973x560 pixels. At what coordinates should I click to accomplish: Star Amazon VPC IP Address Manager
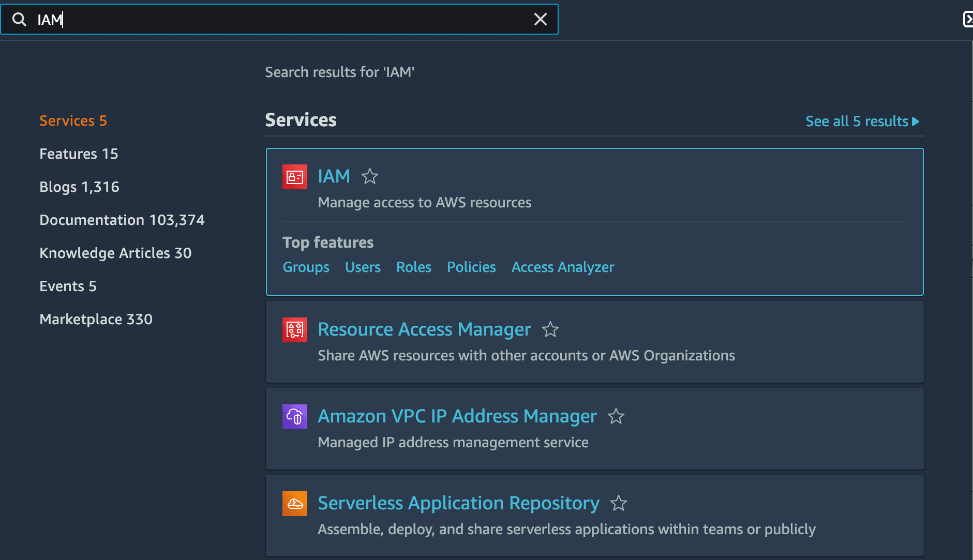point(616,416)
